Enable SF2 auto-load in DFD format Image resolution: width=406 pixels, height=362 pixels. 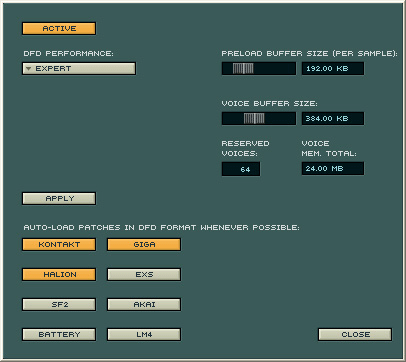pos(59,304)
